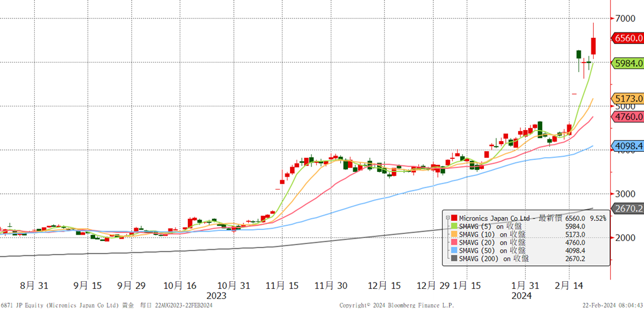Click the blue SMAVG (50) legend swatch

(x=454, y=251)
